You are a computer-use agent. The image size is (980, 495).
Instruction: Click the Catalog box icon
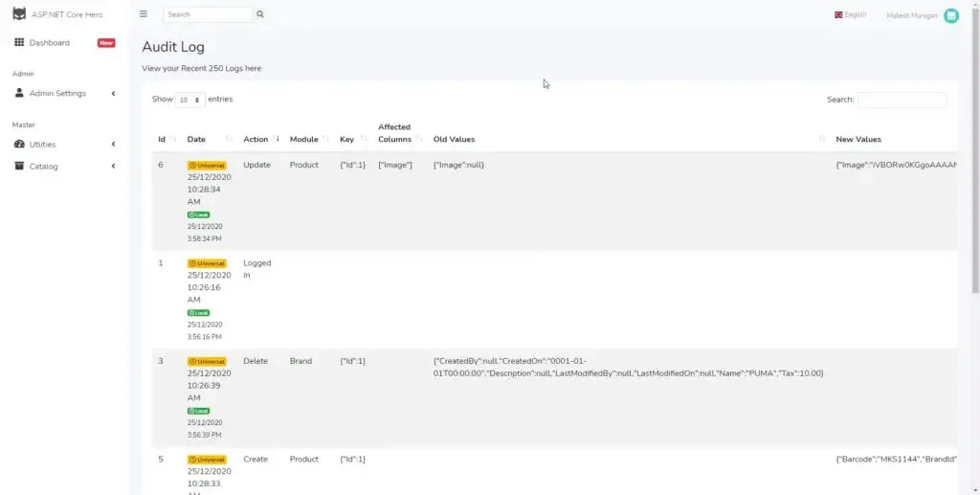pos(19,167)
